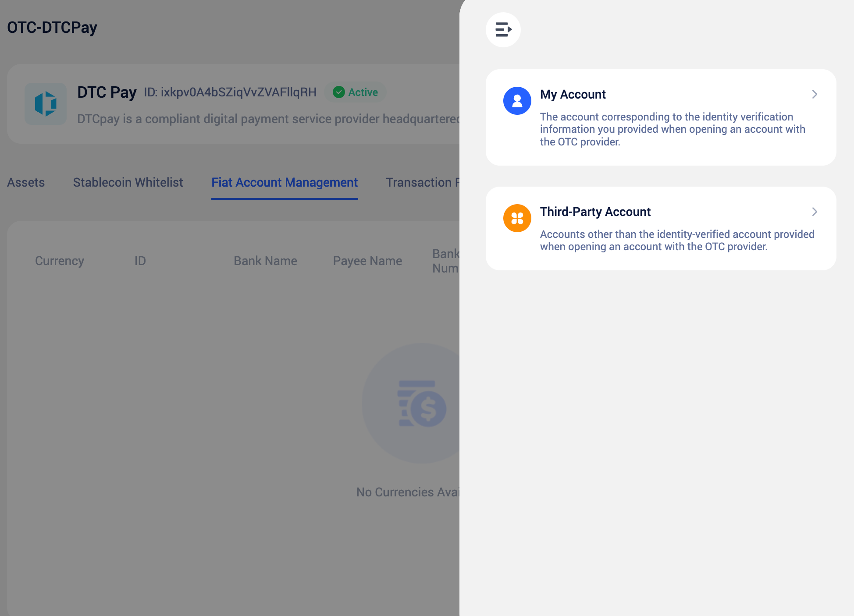Click the Currency column header
Image resolution: width=854 pixels, height=616 pixels.
tap(60, 261)
